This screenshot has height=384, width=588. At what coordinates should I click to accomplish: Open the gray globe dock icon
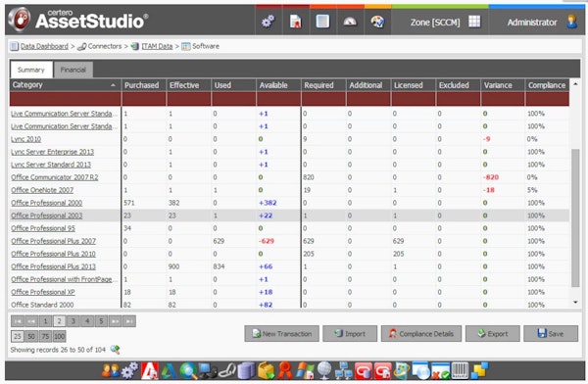point(324,371)
